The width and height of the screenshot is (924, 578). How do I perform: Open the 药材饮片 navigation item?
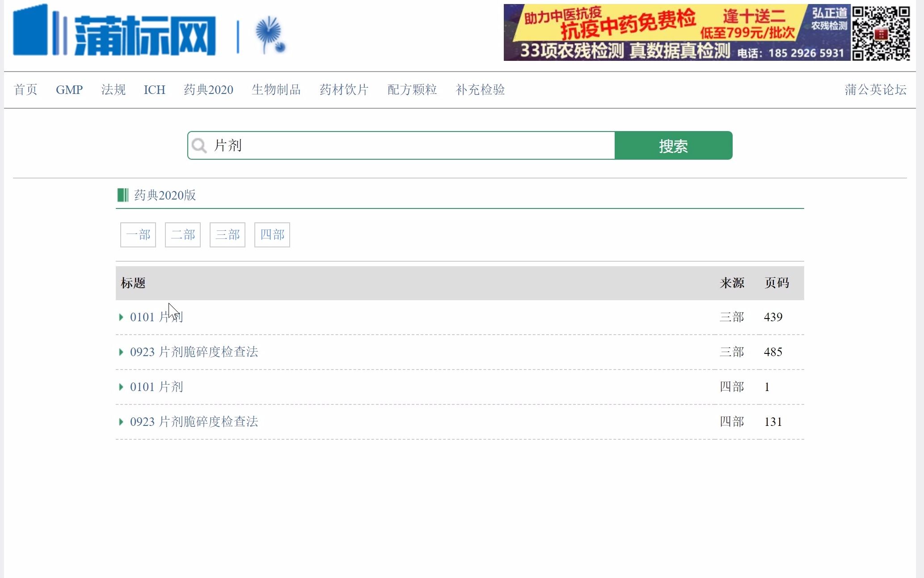click(x=344, y=89)
